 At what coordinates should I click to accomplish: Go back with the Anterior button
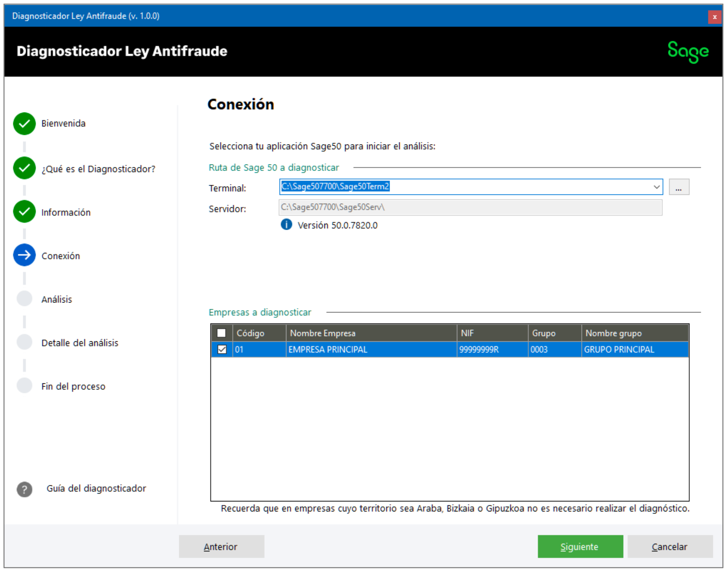pyautogui.click(x=221, y=547)
